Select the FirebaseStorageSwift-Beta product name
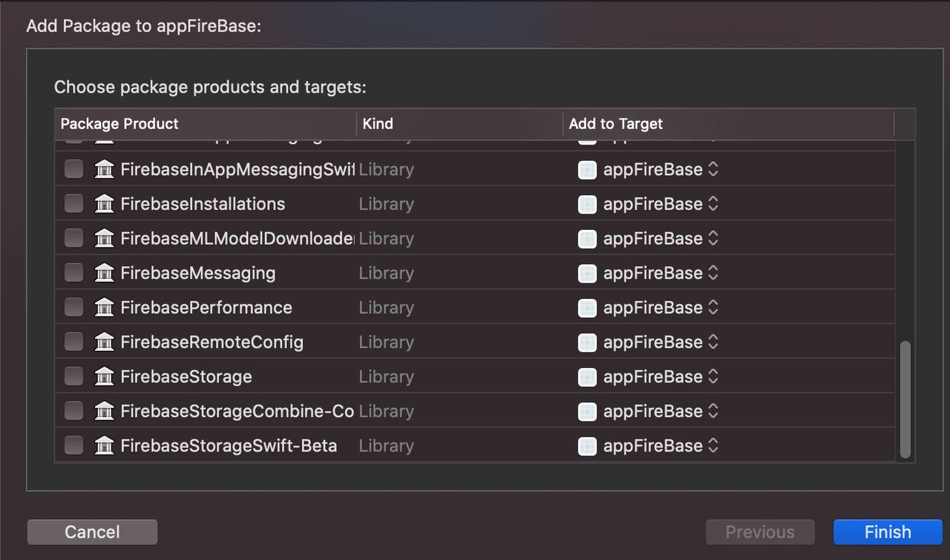Viewport: 950px width, 560px height. [229, 446]
